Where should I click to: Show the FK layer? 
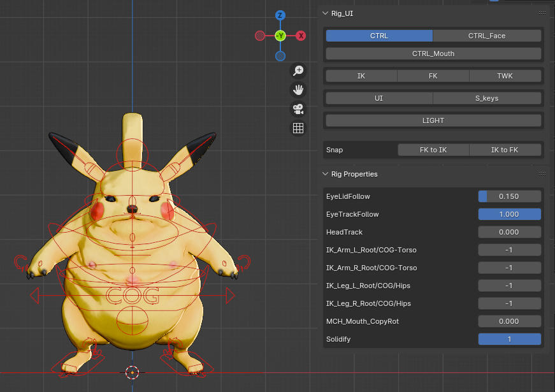(x=433, y=76)
